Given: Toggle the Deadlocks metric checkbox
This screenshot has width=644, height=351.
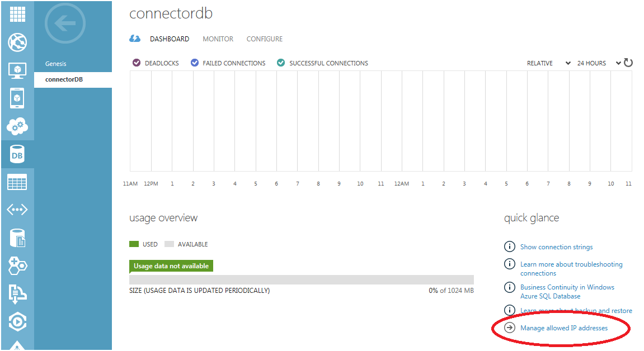Looking at the screenshot, I should coord(137,63).
